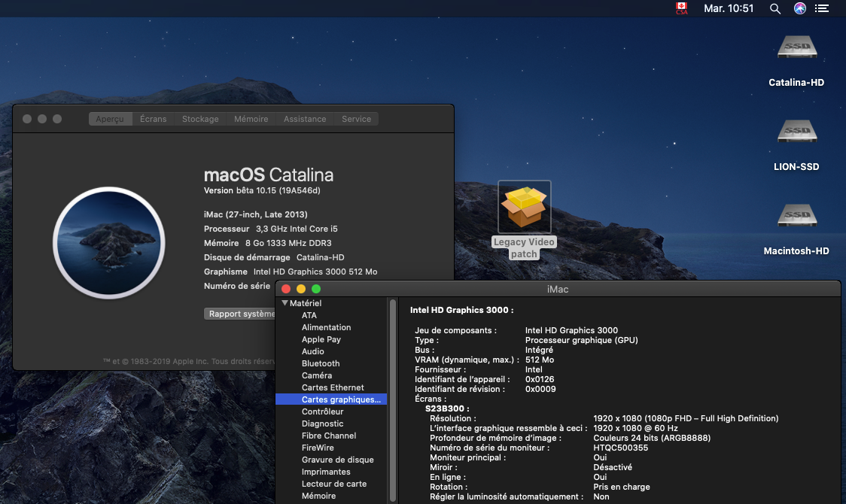
Task: Click the Intel HD Graphics 3000 heading
Action: [x=462, y=310]
